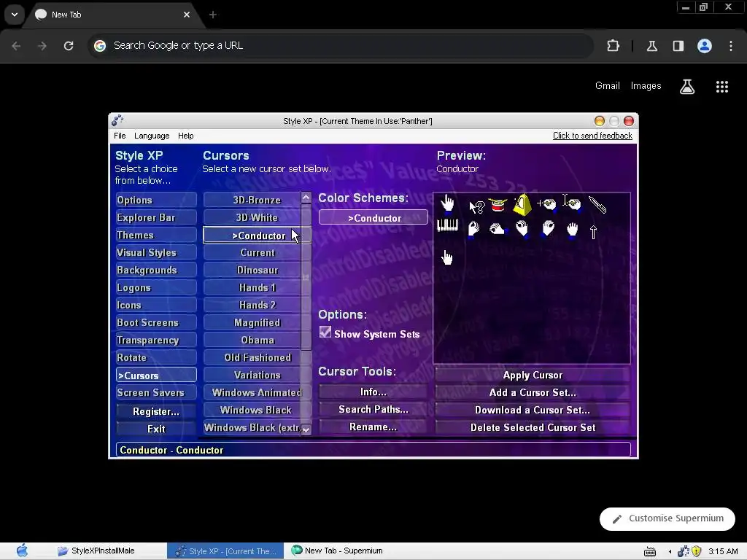
Task: Click the cursor list scrollbar thumb
Action: point(306,277)
